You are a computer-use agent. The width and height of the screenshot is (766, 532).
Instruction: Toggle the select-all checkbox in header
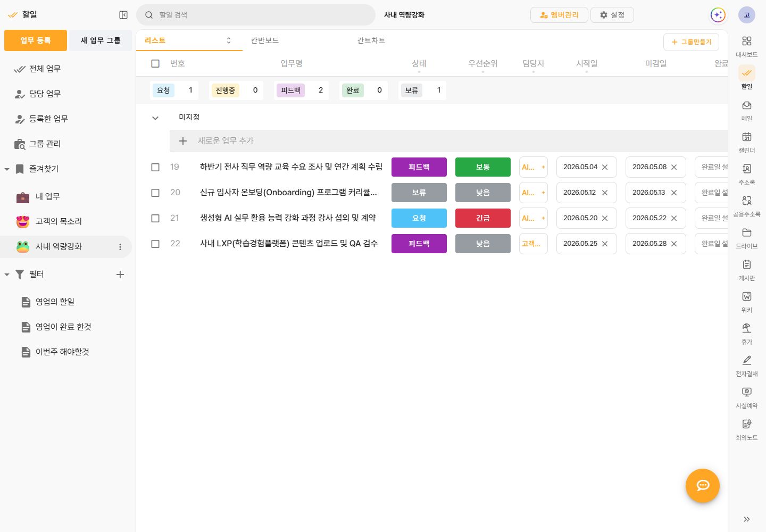click(x=155, y=64)
